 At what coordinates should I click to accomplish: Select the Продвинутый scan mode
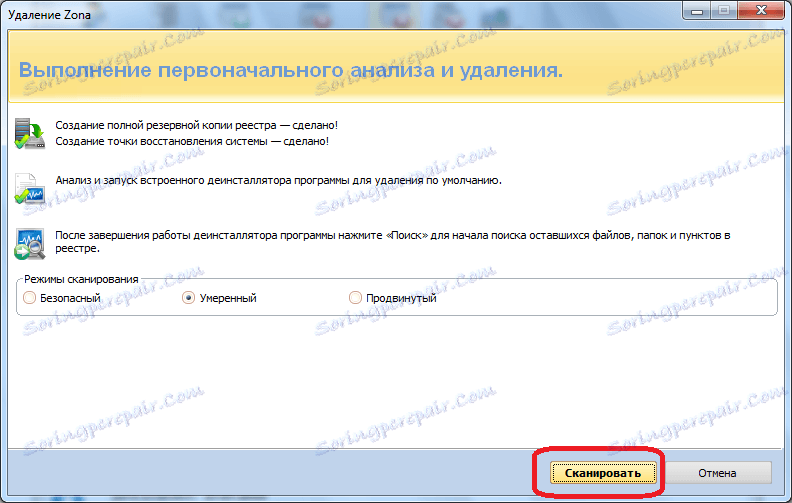point(392,298)
